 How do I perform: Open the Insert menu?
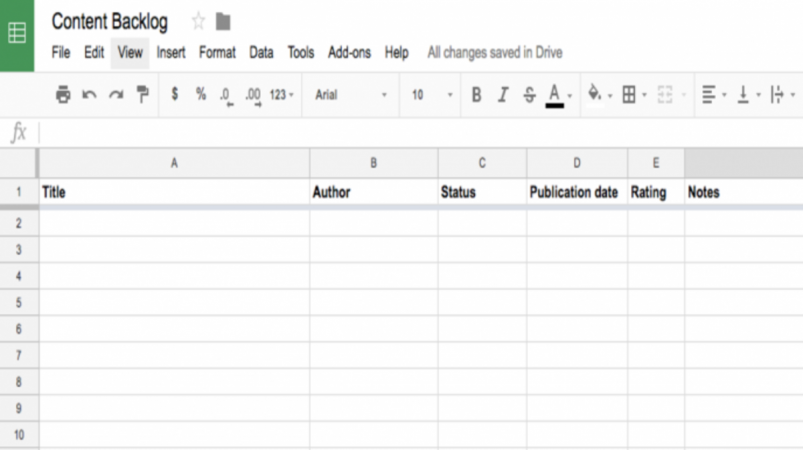[x=171, y=52]
